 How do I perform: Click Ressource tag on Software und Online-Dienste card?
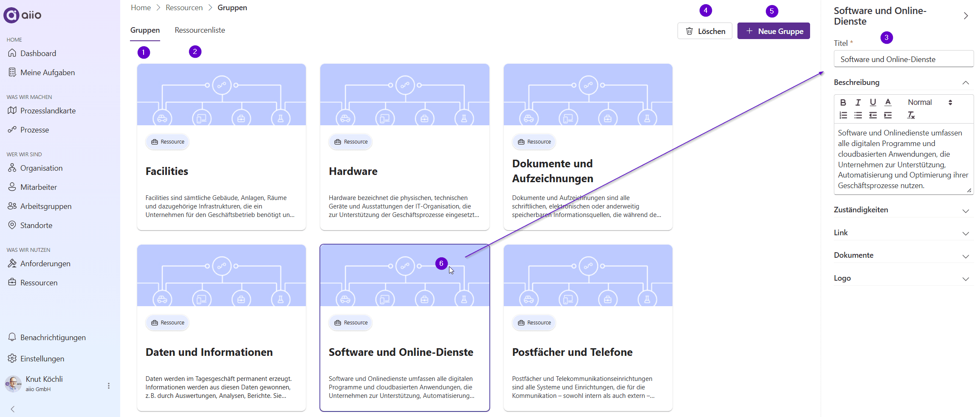click(x=350, y=323)
